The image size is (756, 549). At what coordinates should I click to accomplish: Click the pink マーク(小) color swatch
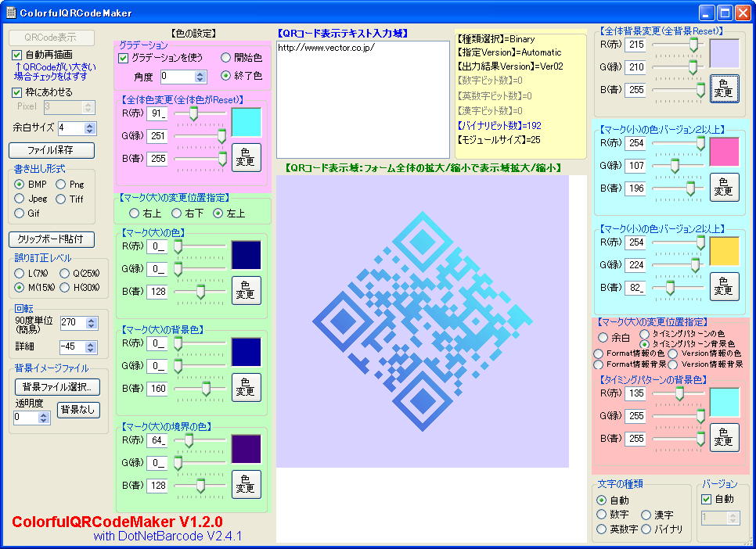[x=724, y=152]
